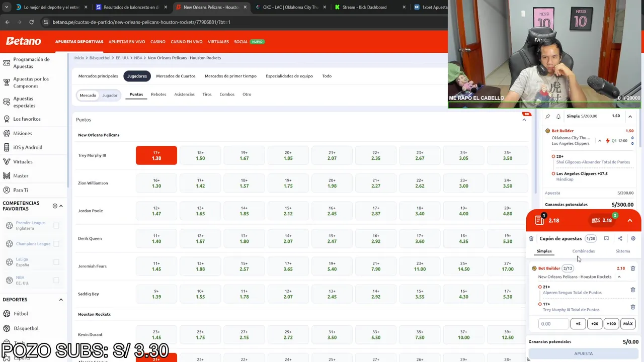The height and width of the screenshot is (362, 644).
Task: Collapse the Deportes sidebar section
Action: [x=61, y=300]
